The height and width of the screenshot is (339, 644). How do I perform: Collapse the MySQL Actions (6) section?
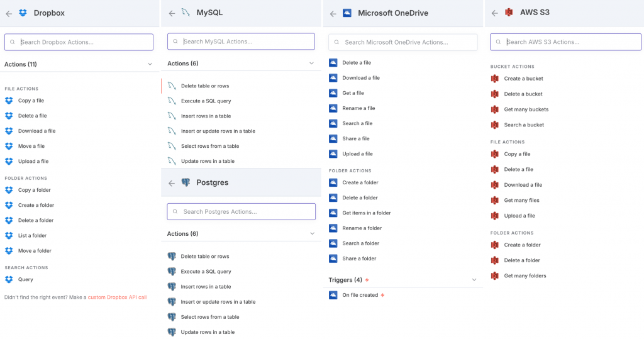coord(312,64)
